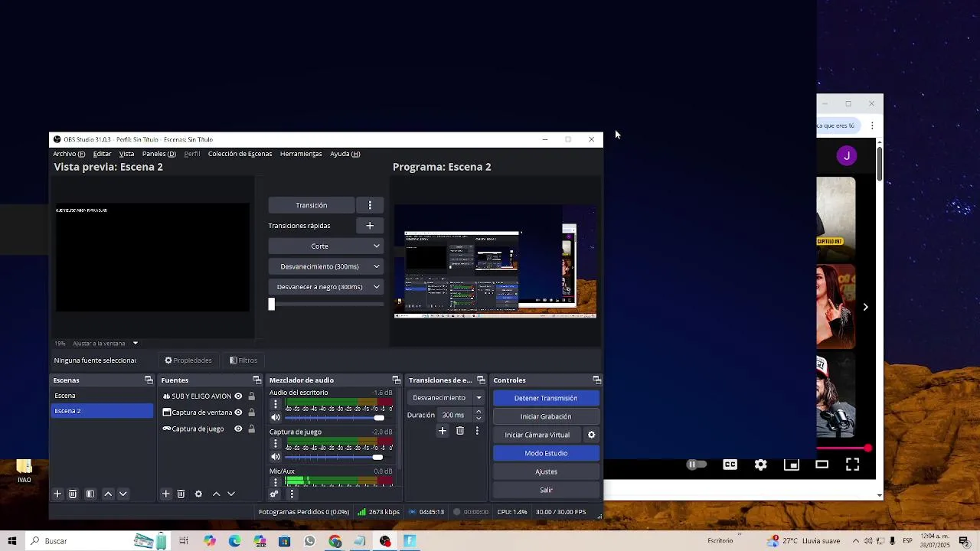This screenshot has height=551, width=980.
Task: Add a scene transition with the plus icon
Action: (x=442, y=431)
